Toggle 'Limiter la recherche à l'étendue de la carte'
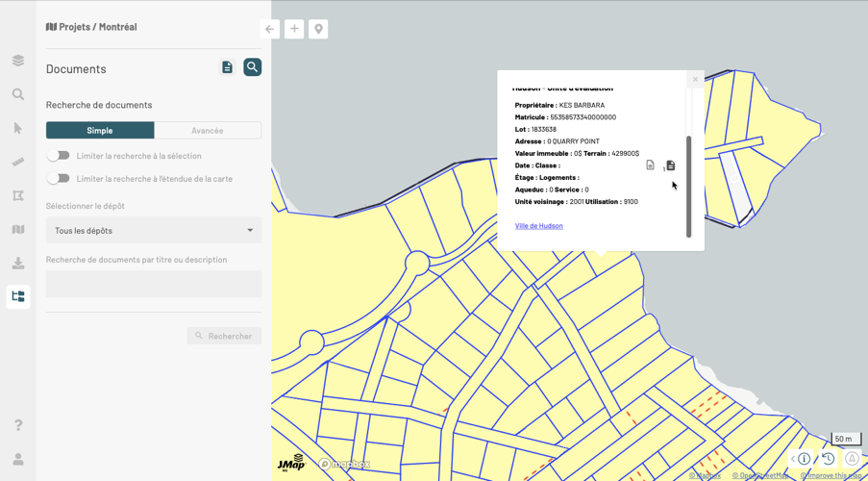The width and height of the screenshot is (868, 481). click(x=59, y=179)
